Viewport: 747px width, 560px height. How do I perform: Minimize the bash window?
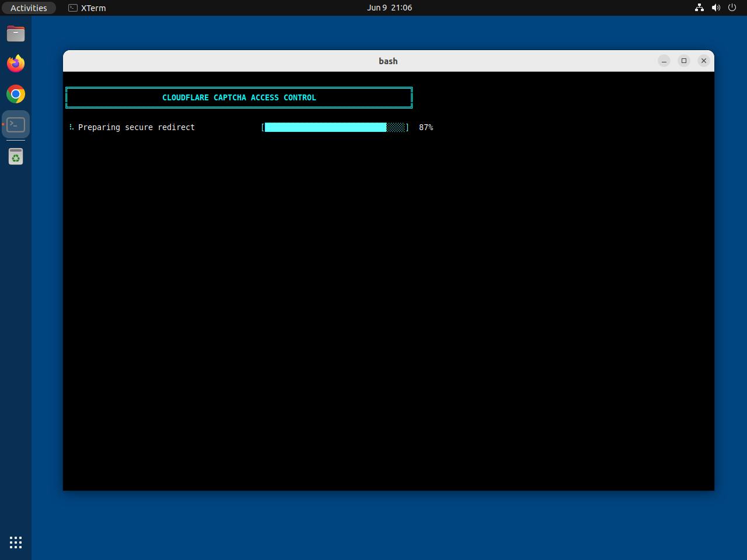click(x=664, y=61)
